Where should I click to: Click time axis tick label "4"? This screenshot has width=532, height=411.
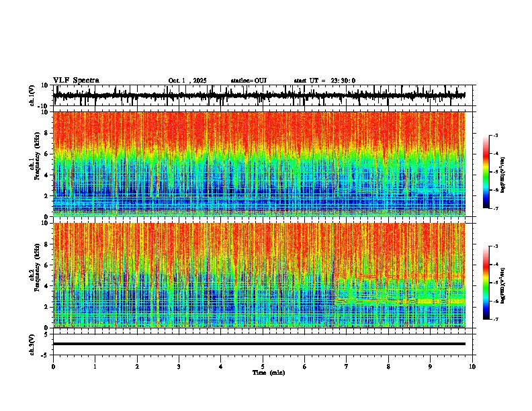coord(220,367)
